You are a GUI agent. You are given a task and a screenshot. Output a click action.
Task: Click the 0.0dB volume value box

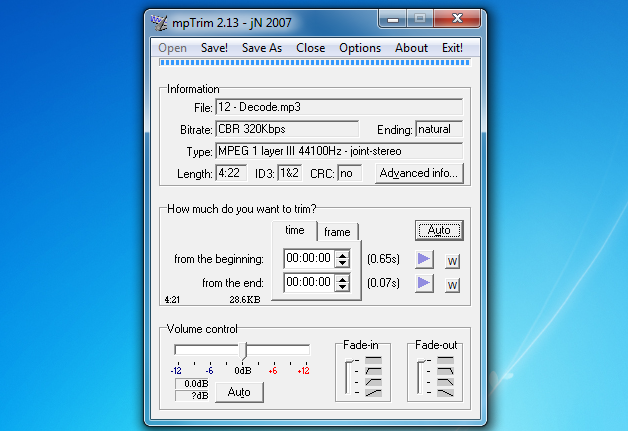192,384
